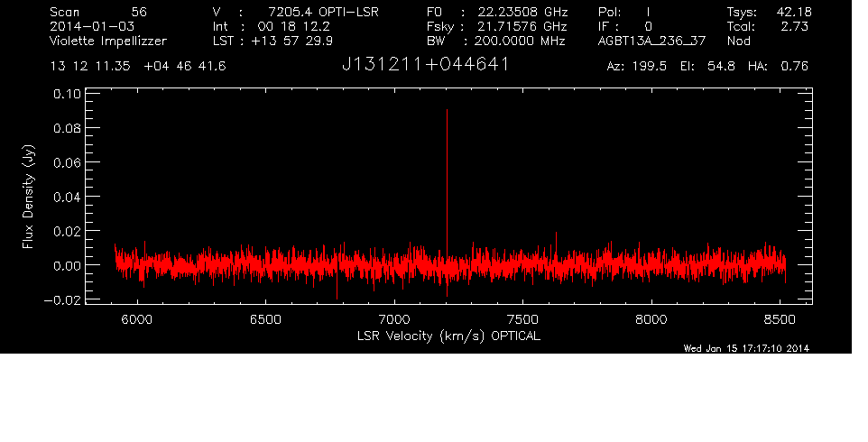This screenshot has height=442, width=868.
Task: Click the 8000 velocity tick label
Action: [651, 319]
